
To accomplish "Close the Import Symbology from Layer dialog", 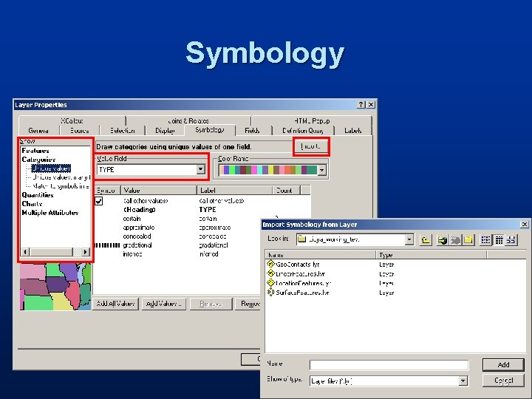I will (x=524, y=225).
